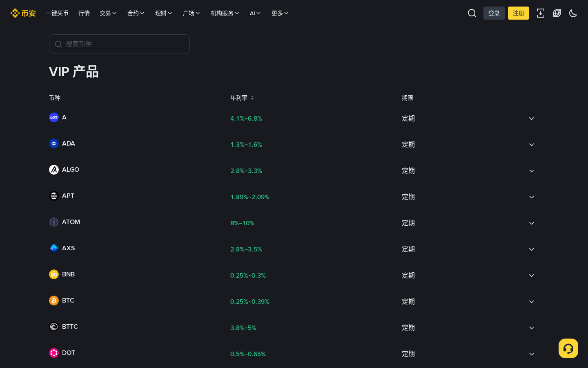The height and width of the screenshot is (368, 588).
Task: Expand the BTTC product row
Action: point(532,328)
